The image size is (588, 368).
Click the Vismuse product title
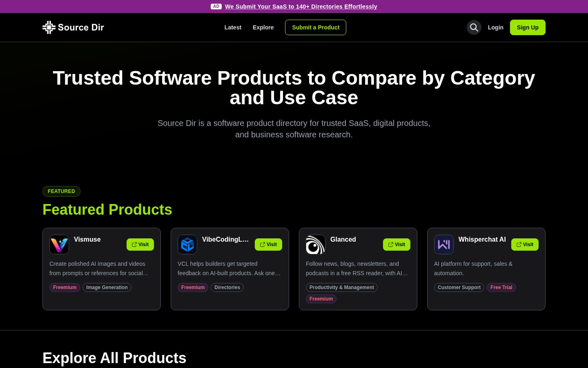click(x=87, y=240)
